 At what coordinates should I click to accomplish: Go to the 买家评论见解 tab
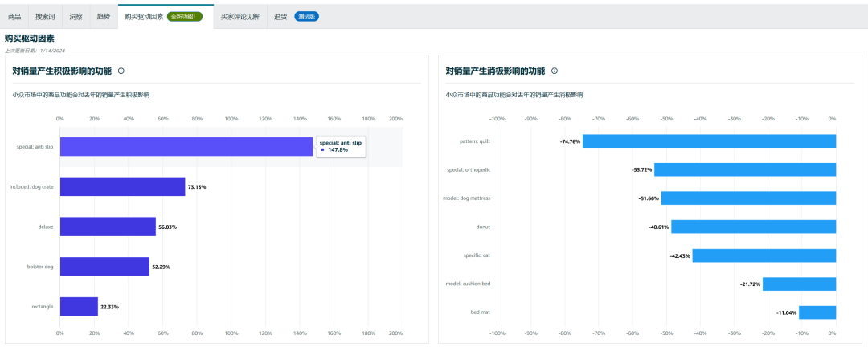240,16
